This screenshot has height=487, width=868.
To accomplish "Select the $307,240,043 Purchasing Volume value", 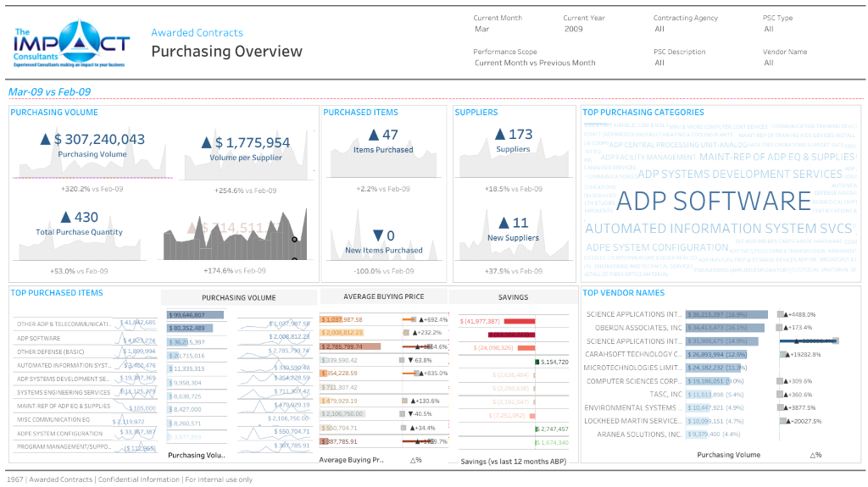I will [100, 140].
